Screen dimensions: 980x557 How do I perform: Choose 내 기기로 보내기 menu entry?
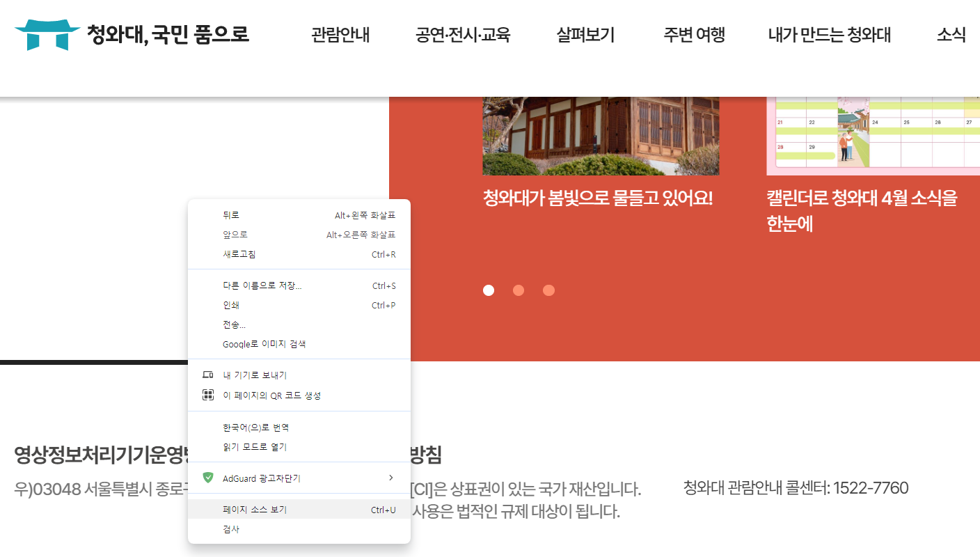(299, 375)
